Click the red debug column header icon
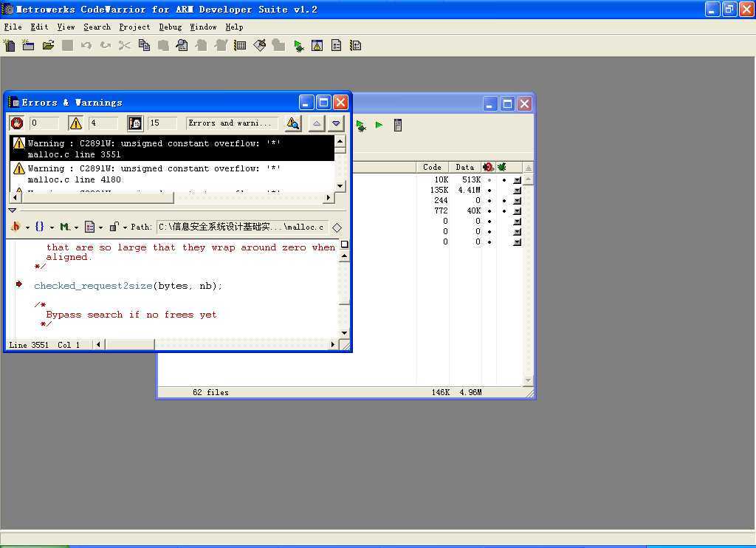This screenshot has height=548, width=756. [x=488, y=167]
